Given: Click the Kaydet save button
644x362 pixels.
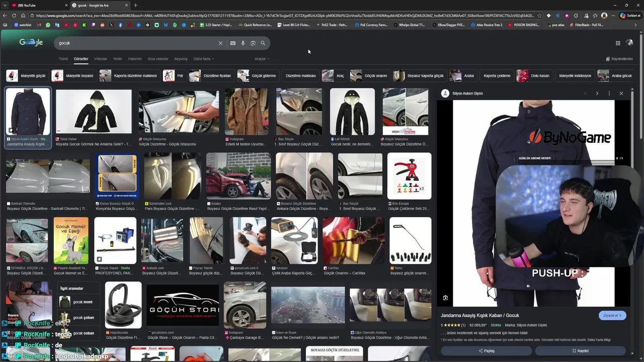Looking at the screenshot, I should tap(580, 351).
